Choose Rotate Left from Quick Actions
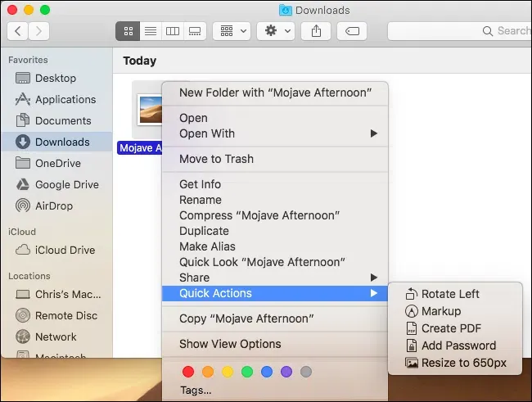This screenshot has height=402, width=532. coord(450,294)
